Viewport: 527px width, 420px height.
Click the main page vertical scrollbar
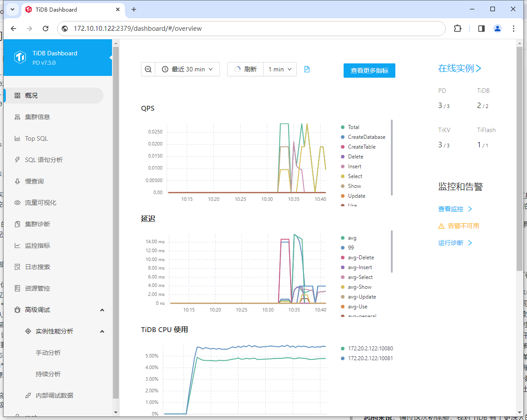click(519, 158)
